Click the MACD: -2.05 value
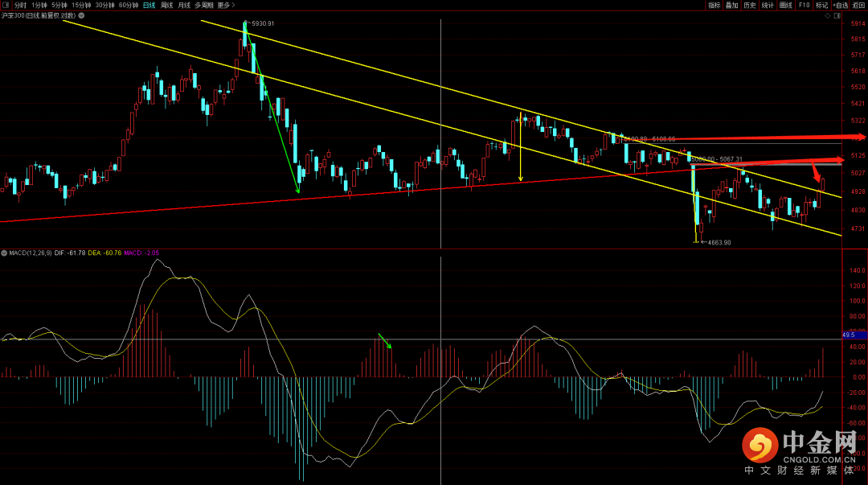This screenshot has width=868, height=485. click(x=141, y=253)
